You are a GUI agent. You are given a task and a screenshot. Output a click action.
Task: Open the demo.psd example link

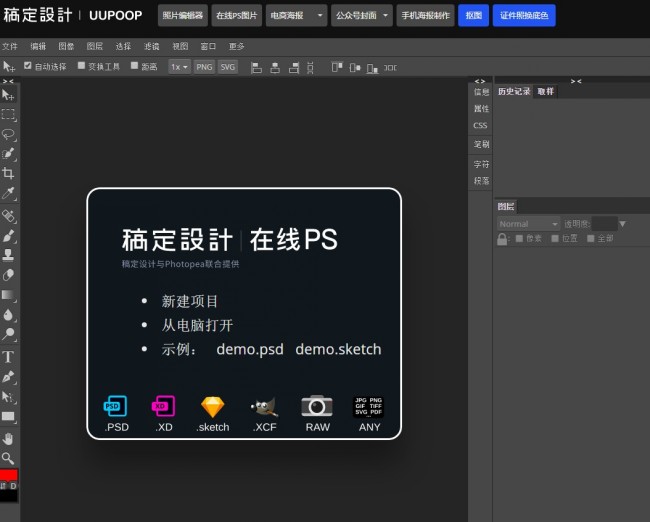pyautogui.click(x=250, y=349)
